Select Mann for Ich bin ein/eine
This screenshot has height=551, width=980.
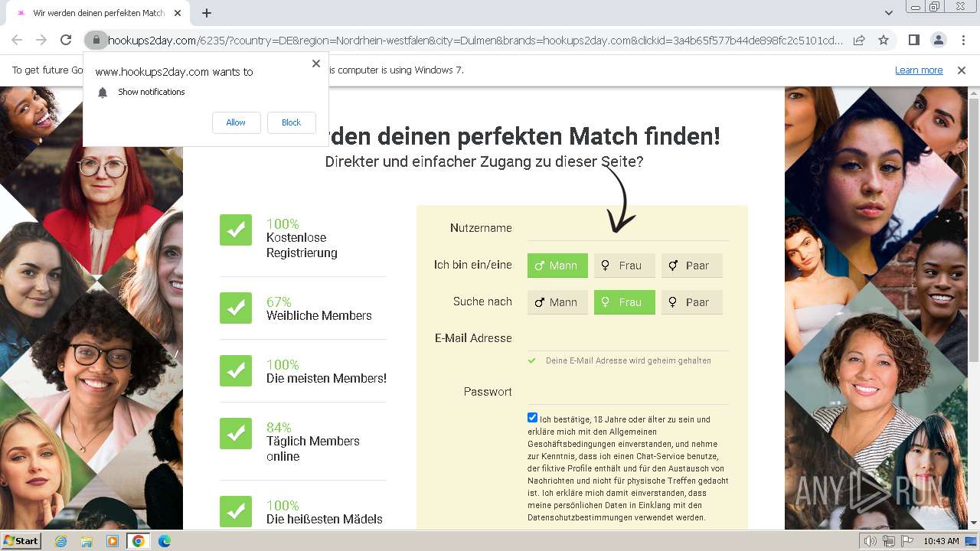click(557, 266)
